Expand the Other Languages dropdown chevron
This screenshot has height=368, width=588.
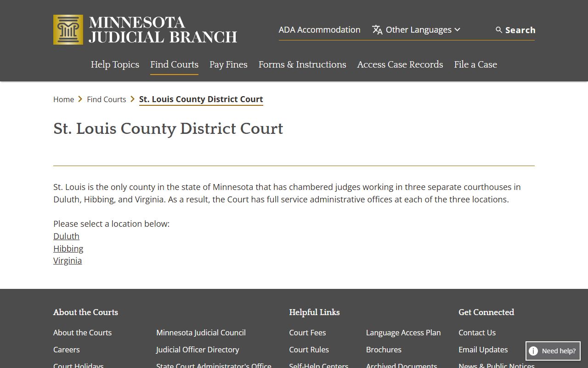point(457,29)
